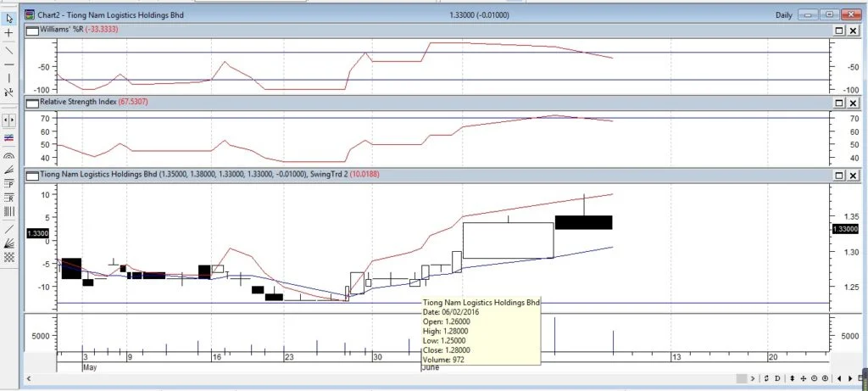Zoom out with the minus magnifier
This screenshot has height=391, width=868.
pos(815,378)
